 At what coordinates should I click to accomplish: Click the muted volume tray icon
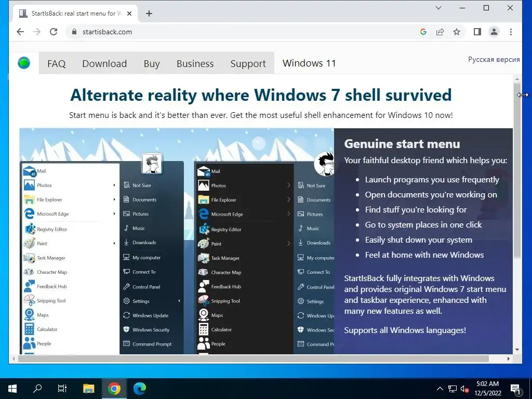tap(465, 389)
